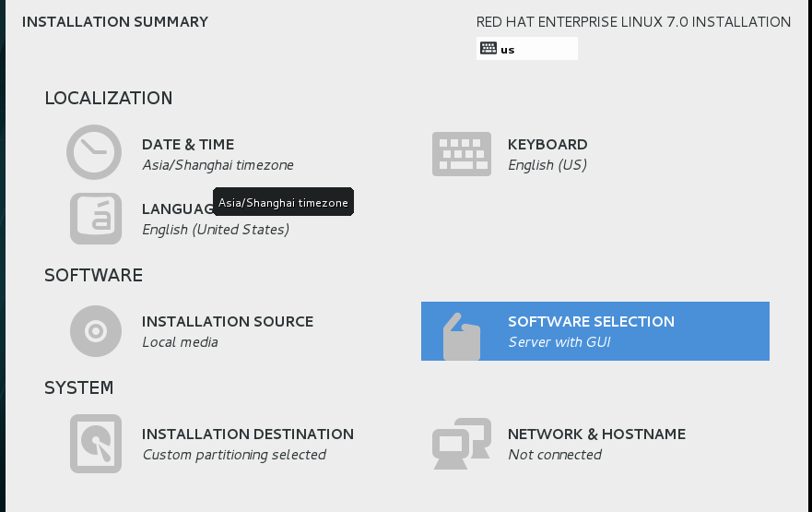The image size is (812, 512).
Task: Click the Keyboard layout icon
Action: coord(461,153)
